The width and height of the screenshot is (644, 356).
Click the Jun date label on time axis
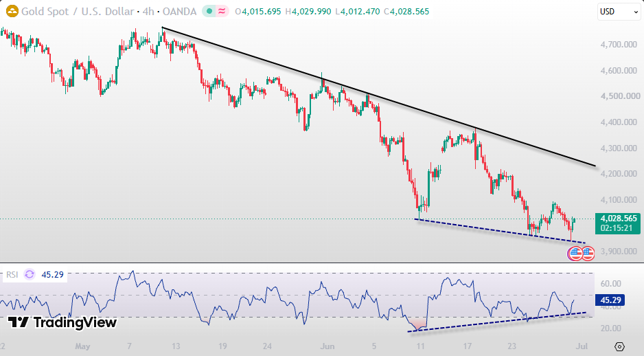point(327,346)
